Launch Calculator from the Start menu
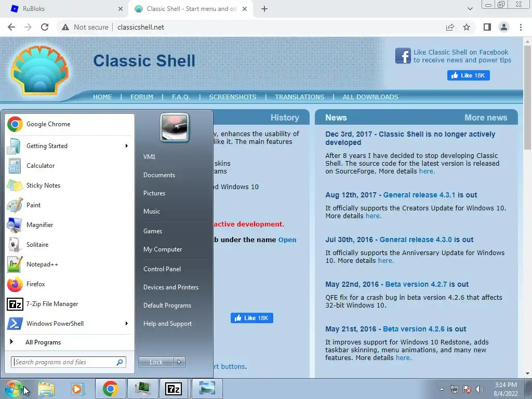Screen dimensions: 532x399 click(x=70, y=166)
